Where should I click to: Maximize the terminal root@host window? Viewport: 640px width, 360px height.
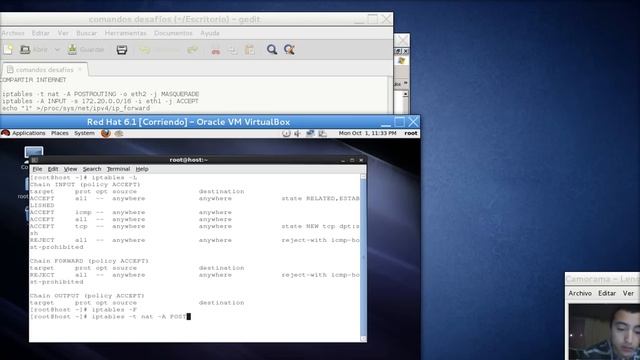352,160
